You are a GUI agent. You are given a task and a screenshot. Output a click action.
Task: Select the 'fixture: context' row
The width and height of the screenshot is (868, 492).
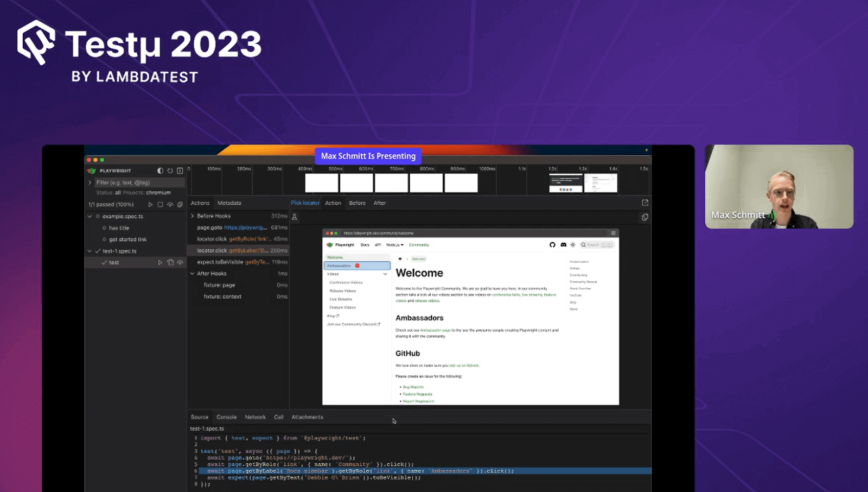point(238,297)
